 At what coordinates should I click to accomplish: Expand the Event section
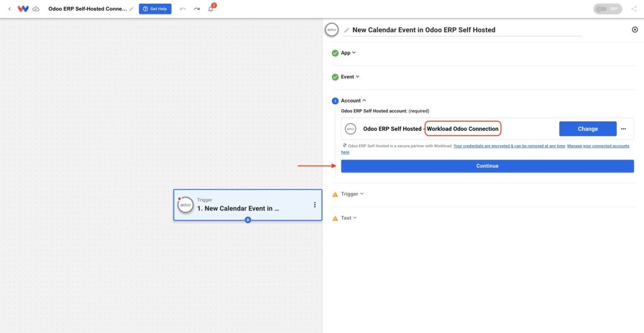pyautogui.click(x=350, y=77)
